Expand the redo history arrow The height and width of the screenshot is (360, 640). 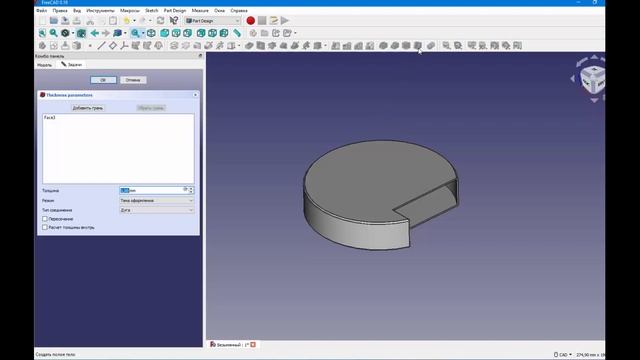(150, 21)
